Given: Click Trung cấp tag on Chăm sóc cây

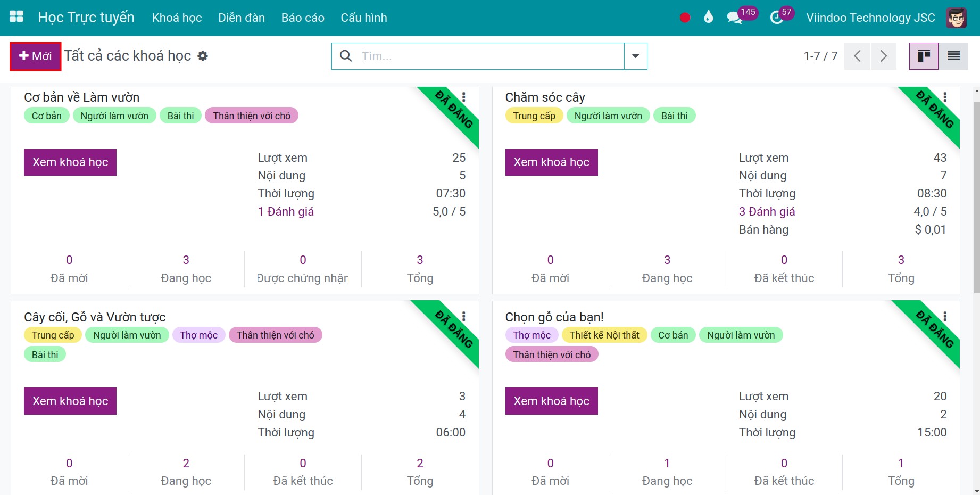Looking at the screenshot, I should tap(534, 115).
